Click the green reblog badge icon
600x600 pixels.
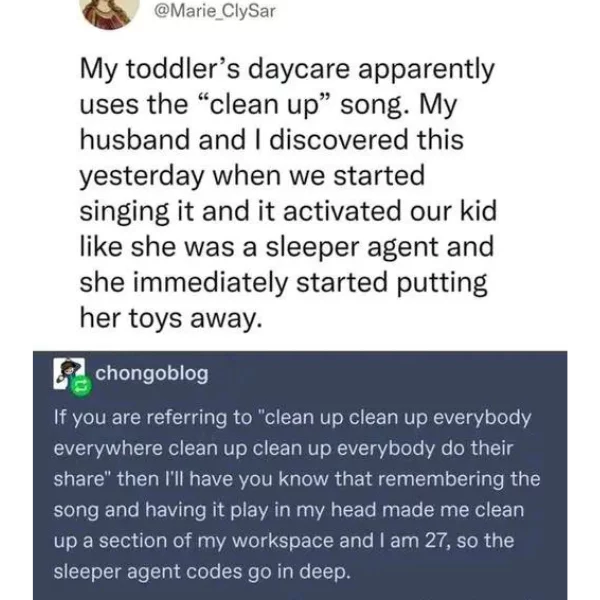click(x=83, y=387)
